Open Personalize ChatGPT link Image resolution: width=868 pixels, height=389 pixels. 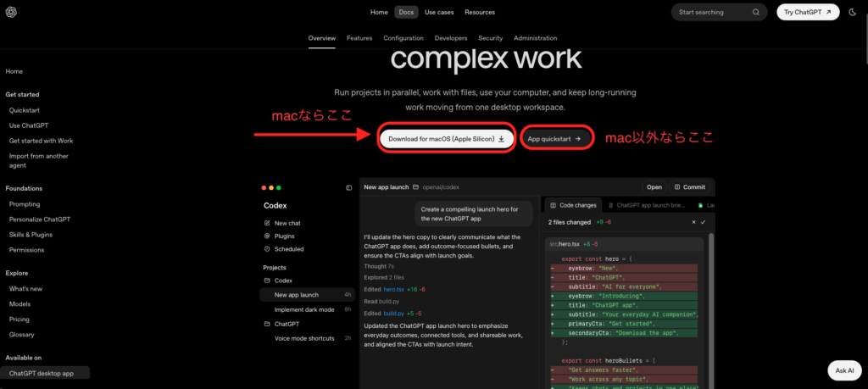(x=40, y=220)
